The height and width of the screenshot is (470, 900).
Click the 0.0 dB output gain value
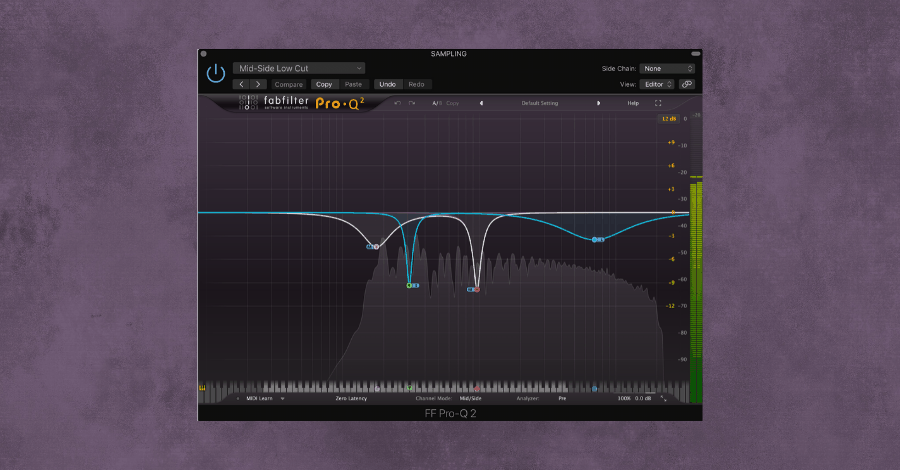pos(643,398)
